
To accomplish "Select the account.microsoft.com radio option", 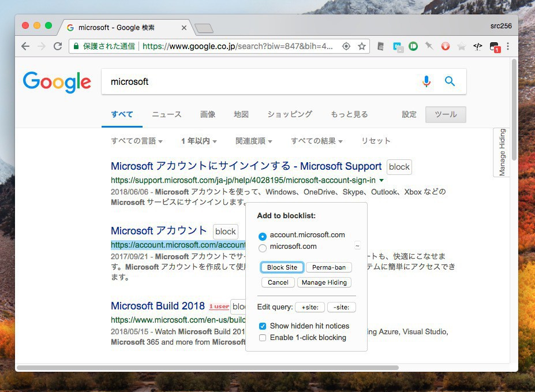I will pos(263,236).
